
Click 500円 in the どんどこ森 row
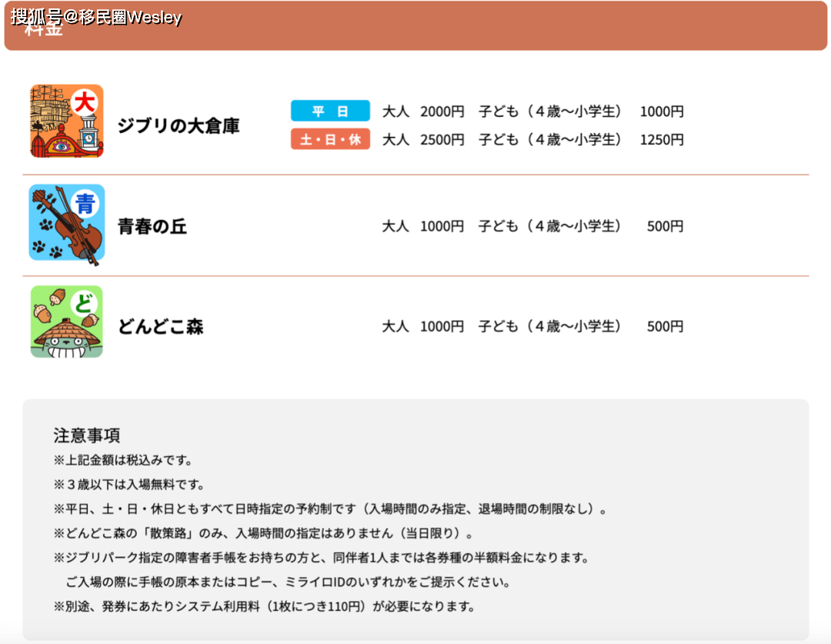click(665, 326)
